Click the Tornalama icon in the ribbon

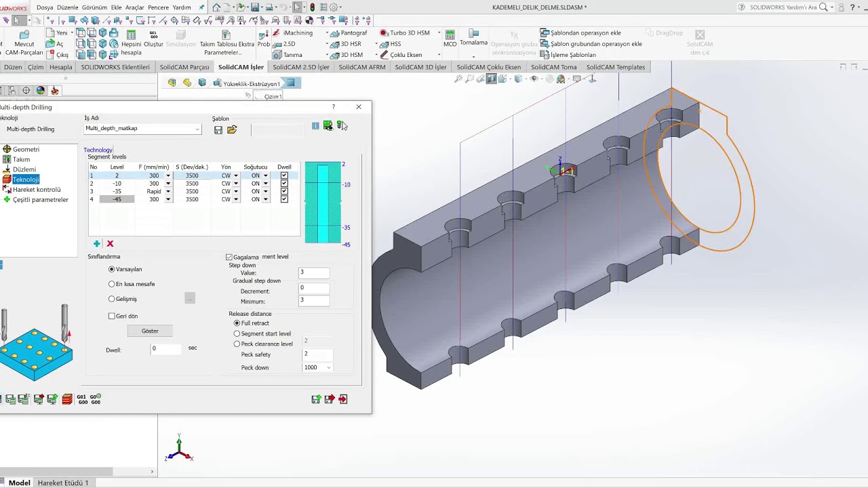(474, 33)
